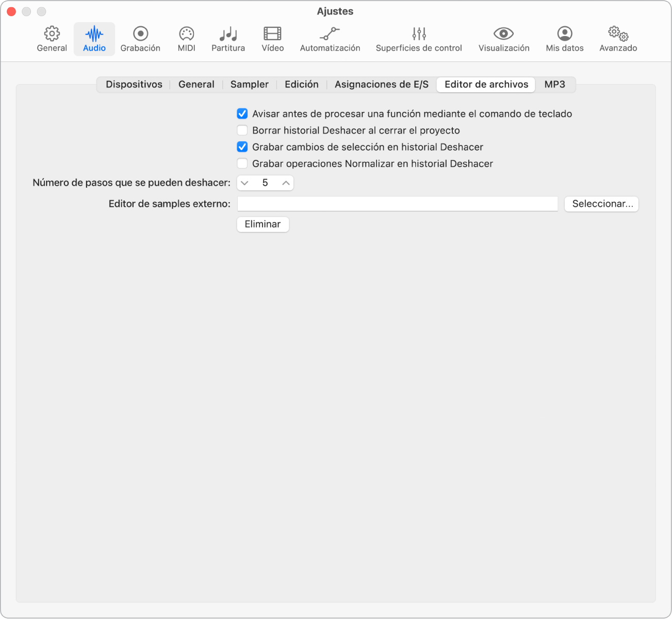
Task: Switch to the MP3 tab
Action: [x=555, y=85]
